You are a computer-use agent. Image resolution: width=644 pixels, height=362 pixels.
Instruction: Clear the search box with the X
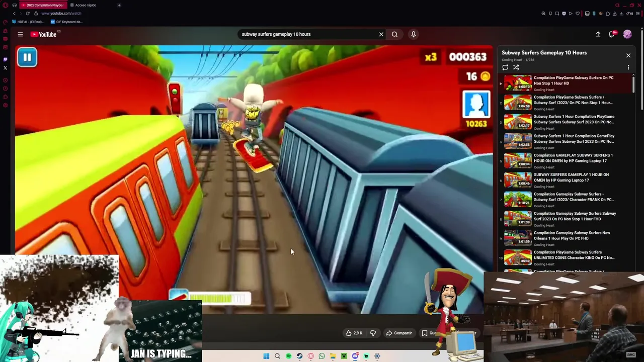381,34
